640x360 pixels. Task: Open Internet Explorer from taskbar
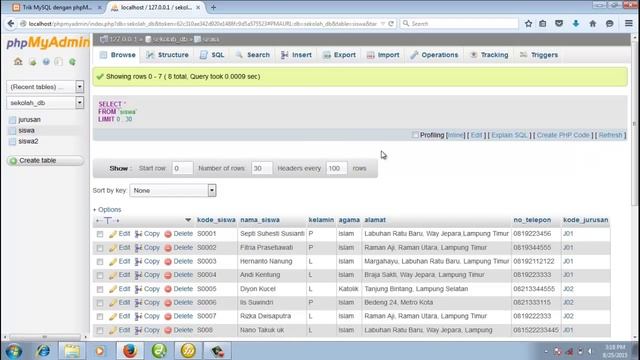pos(42,351)
